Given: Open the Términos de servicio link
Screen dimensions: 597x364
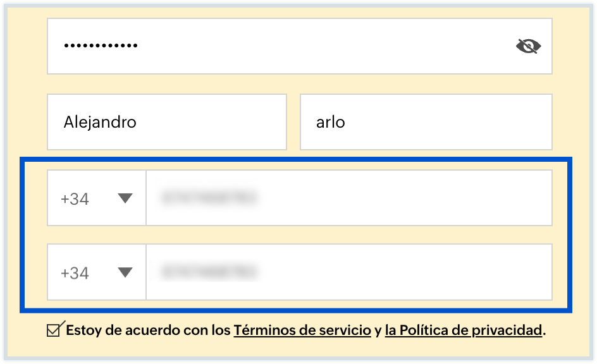Looking at the screenshot, I should [x=302, y=330].
